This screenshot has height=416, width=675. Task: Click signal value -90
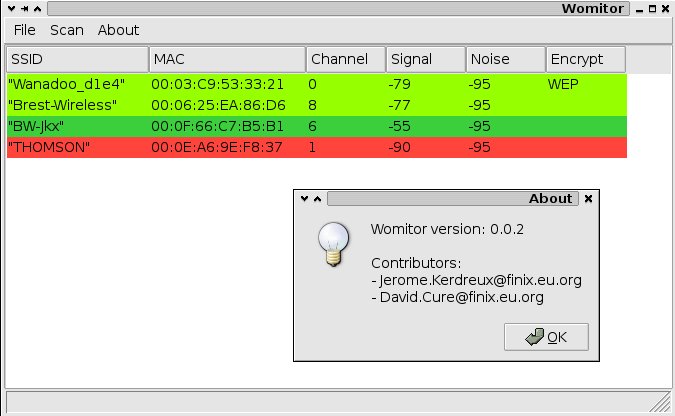[399, 148]
